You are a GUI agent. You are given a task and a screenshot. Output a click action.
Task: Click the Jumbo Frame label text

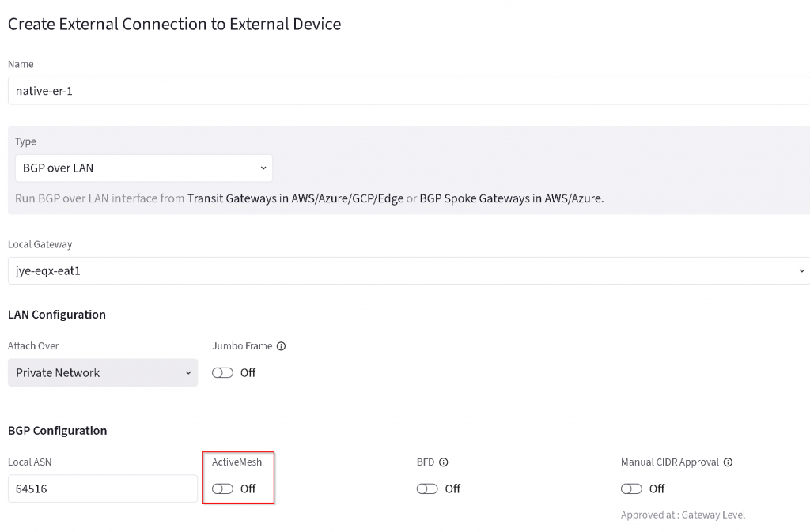pyautogui.click(x=242, y=346)
